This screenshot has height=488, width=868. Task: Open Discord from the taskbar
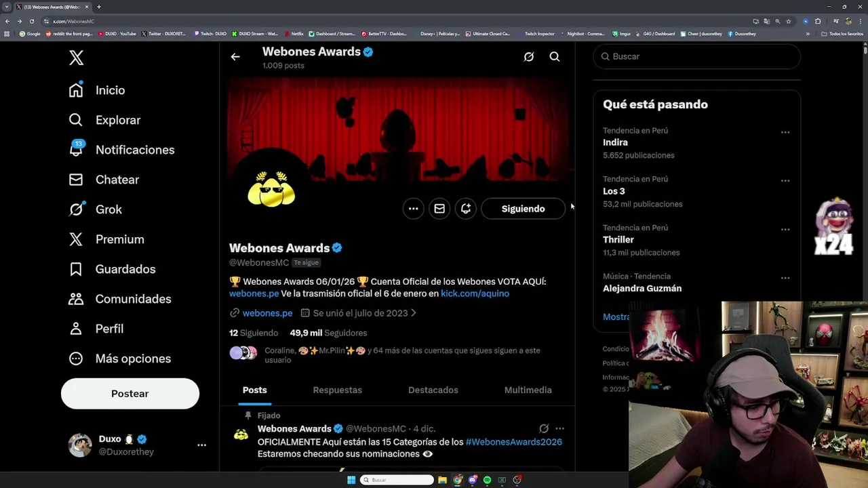473,480
